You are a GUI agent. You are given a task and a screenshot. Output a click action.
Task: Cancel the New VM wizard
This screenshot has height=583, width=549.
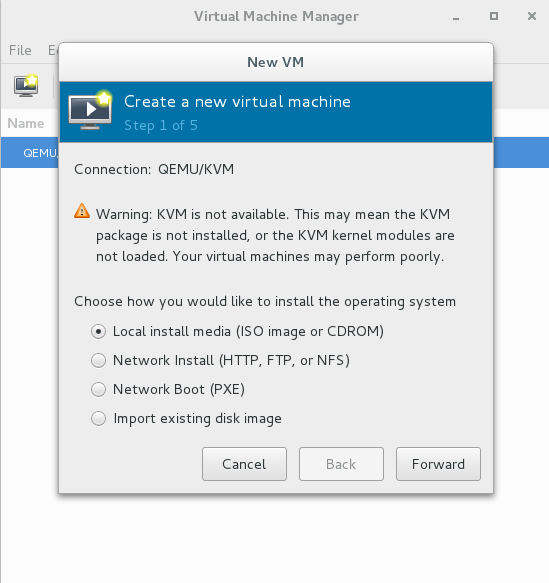[244, 464]
